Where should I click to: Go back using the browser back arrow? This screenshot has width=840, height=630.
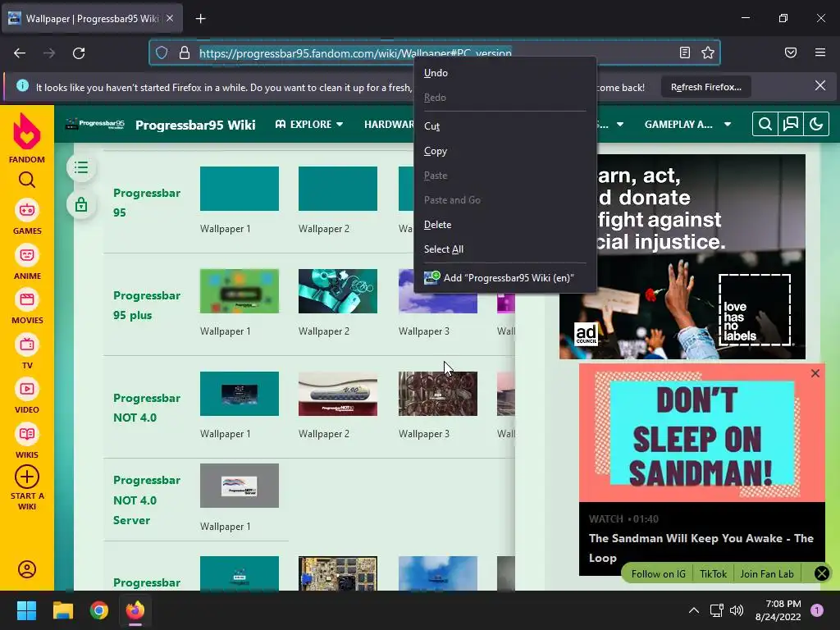(20, 53)
